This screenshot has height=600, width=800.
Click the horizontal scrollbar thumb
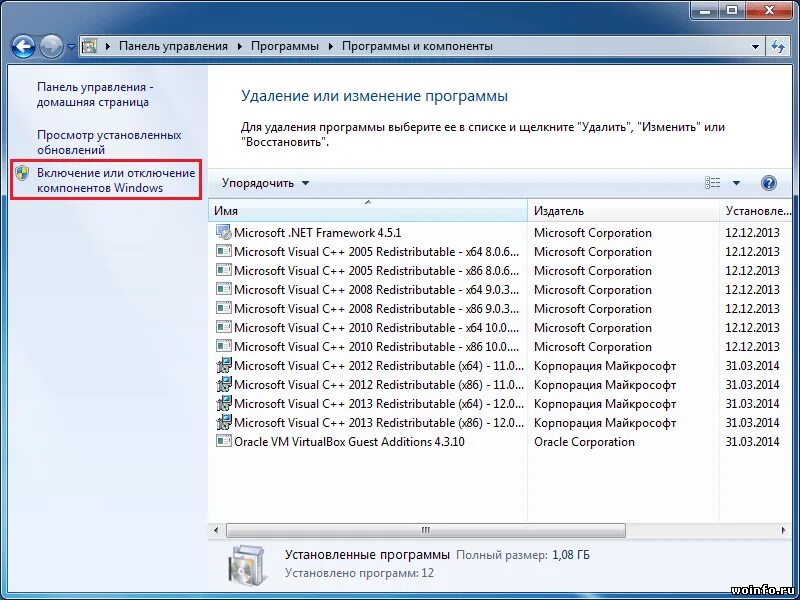click(x=426, y=531)
